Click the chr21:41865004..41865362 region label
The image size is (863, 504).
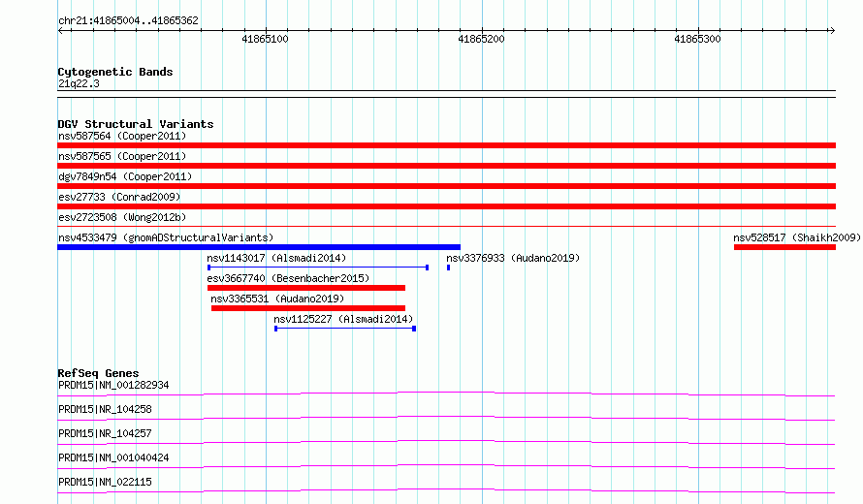(x=128, y=20)
